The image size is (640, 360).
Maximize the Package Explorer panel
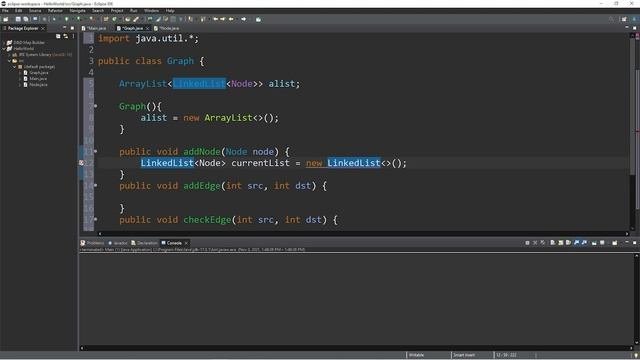pyautogui.click(x=72, y=28)
